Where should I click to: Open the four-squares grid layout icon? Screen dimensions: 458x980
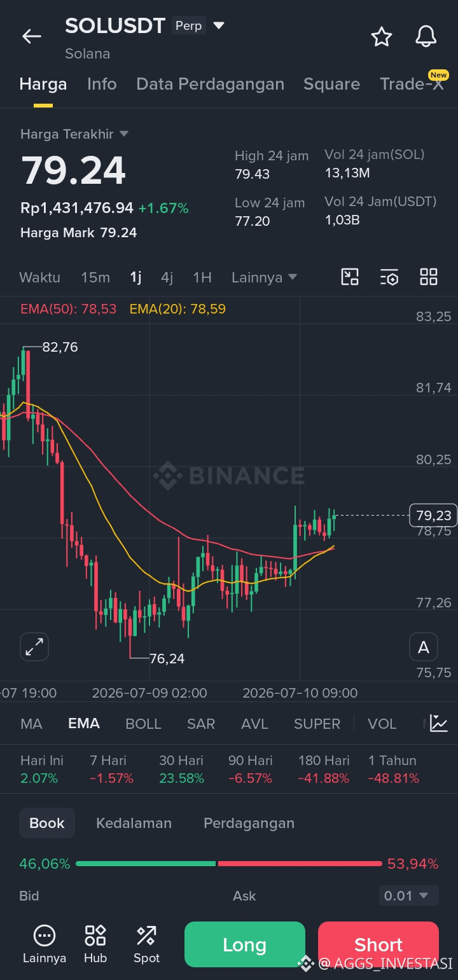coord(429,277)
